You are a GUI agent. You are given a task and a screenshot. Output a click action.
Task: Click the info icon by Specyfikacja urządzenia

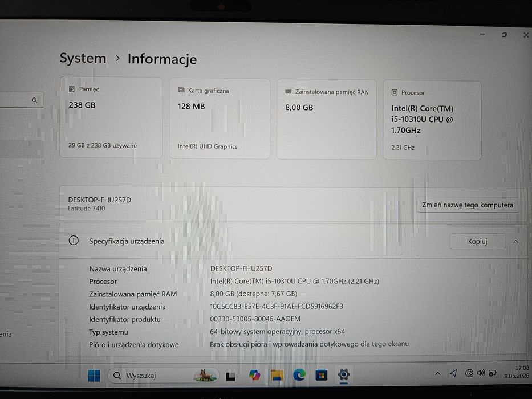(74, 241)
